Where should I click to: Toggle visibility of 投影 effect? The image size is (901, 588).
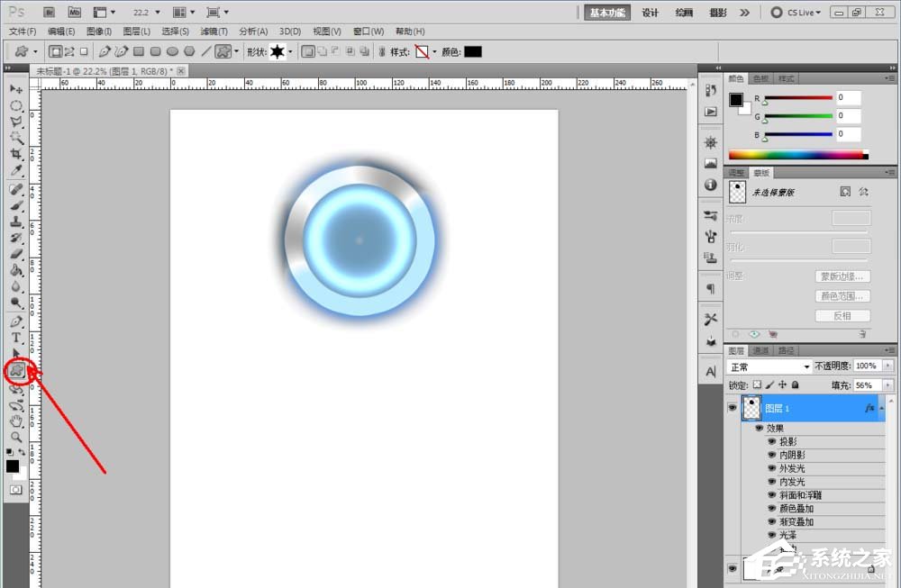[x=772, y=441]
